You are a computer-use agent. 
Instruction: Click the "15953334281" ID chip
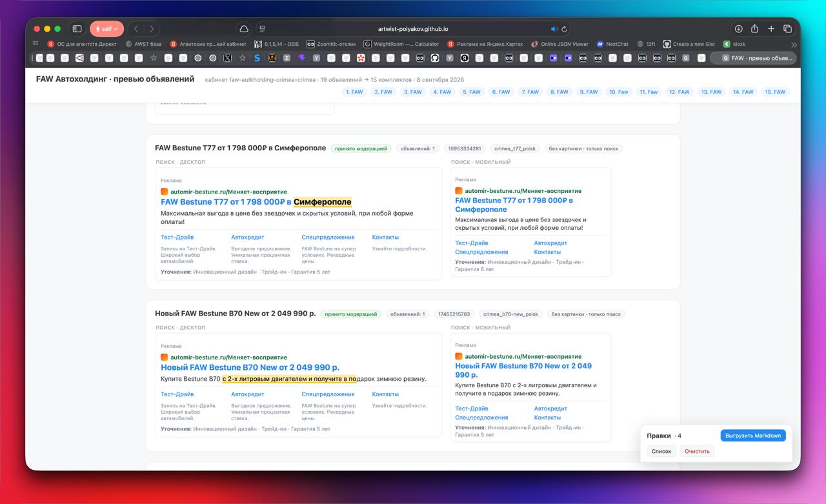coord(465,148)
